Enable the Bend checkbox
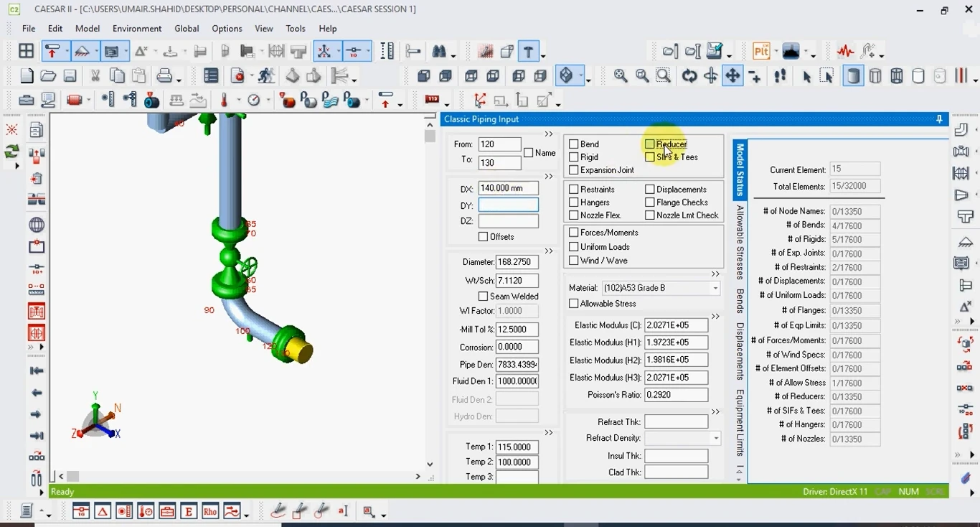The image size is (980, 527). 574,144
